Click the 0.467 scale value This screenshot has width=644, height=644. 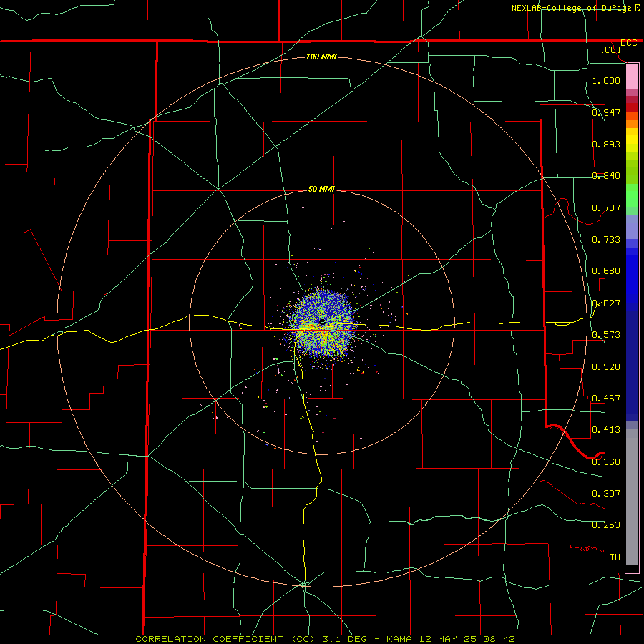pyautogui.click(x=606, y=399)
